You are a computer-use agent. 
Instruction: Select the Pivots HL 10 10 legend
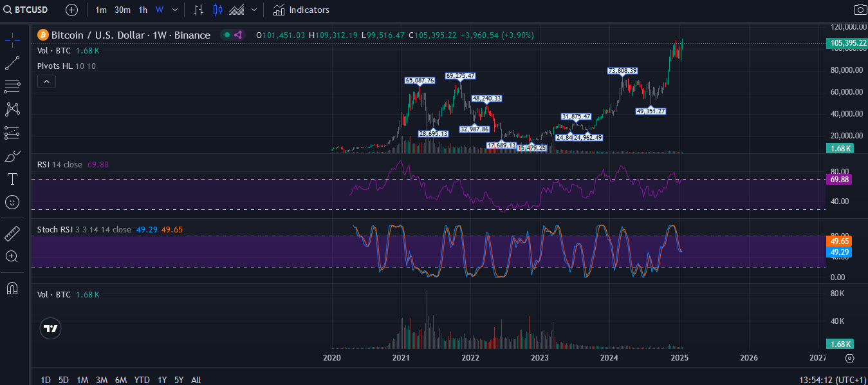[x=66, y=66]
